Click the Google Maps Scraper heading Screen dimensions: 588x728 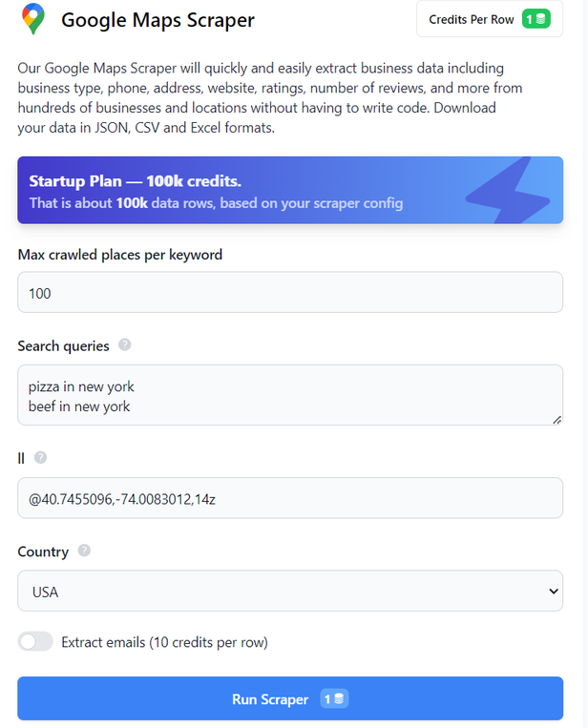[x=157, y=19]
